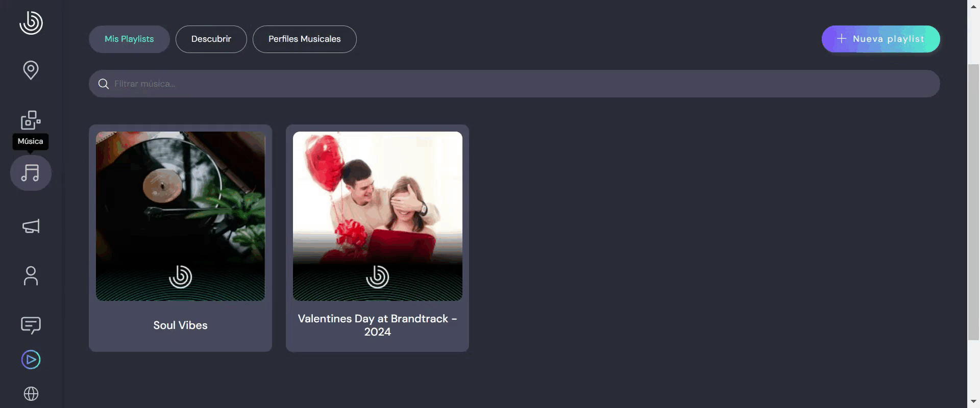
Task: Click the scrollbar down arrow
Action: tap(973, 402)
